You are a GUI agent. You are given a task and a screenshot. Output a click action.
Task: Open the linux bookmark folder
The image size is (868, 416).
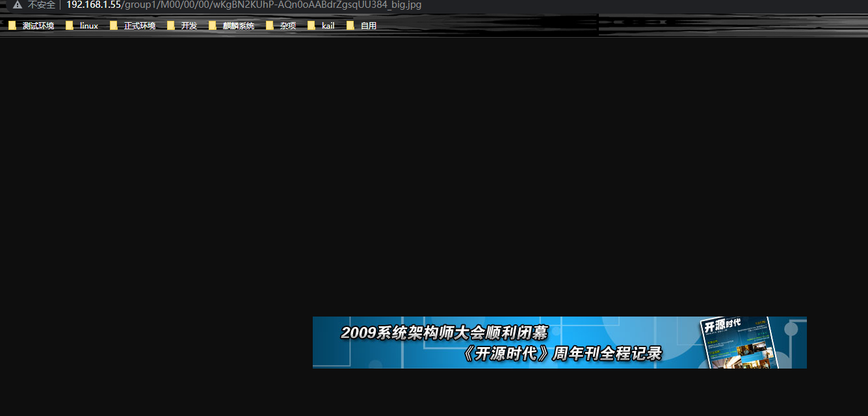coord(82,26)
